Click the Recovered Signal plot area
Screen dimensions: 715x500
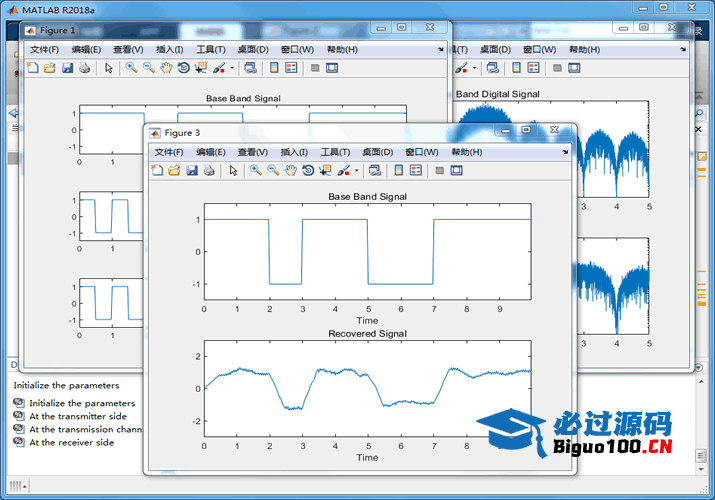[367, 387]
